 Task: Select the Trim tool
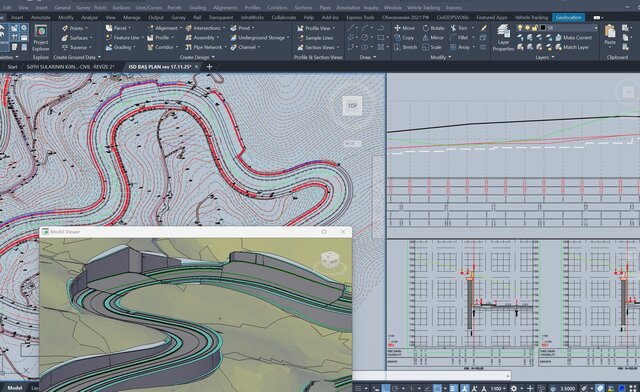(x=459, y=28)
